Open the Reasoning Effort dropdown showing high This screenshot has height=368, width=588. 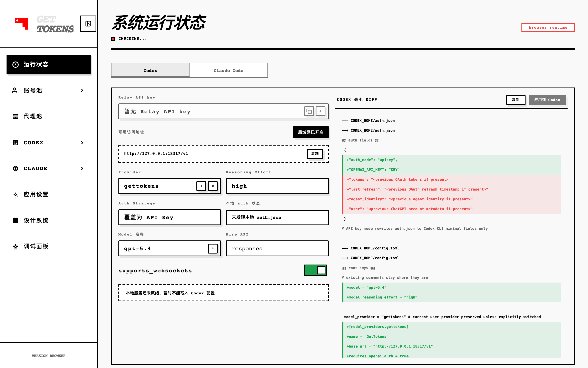click(277, 186)
